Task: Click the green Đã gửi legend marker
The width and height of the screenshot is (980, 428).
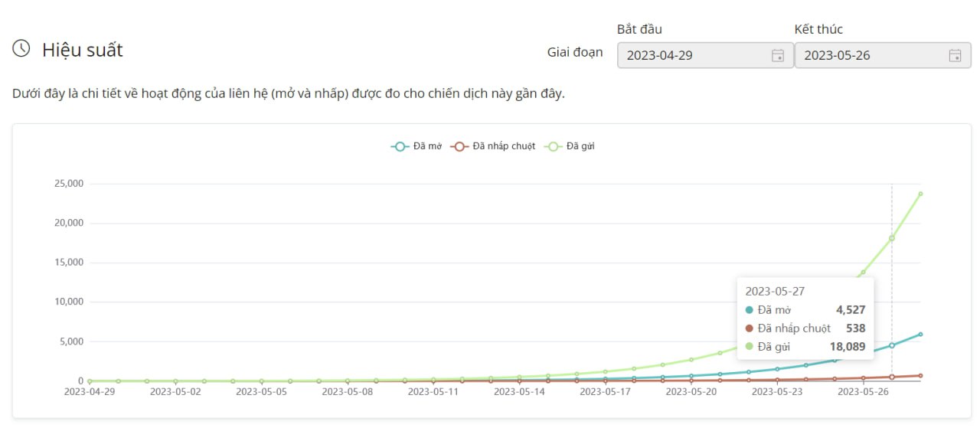Action: pos(553,146)
